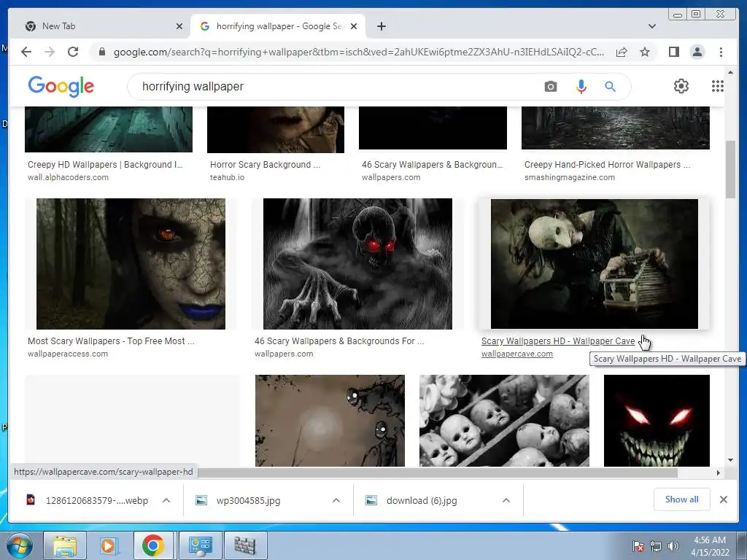Open Creepy Hand-Picked Horror Wallpapers link
747x560 pixels.
point(607,165)
